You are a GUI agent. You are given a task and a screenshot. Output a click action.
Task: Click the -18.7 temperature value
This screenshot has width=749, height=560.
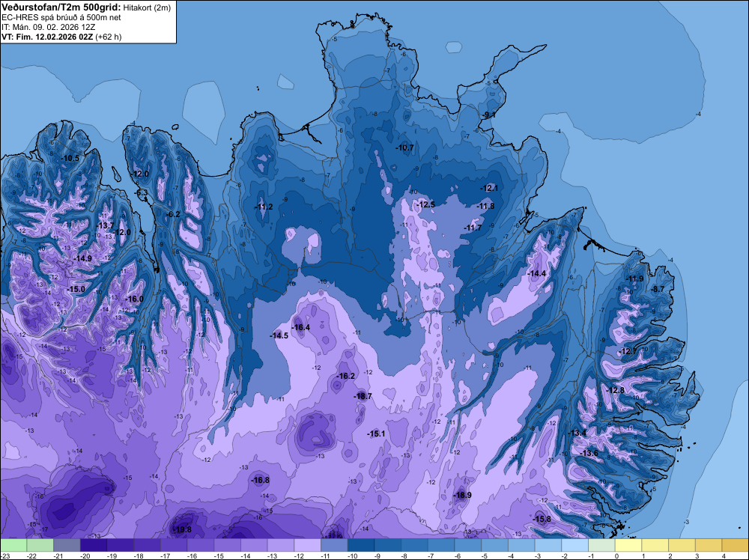363,396
